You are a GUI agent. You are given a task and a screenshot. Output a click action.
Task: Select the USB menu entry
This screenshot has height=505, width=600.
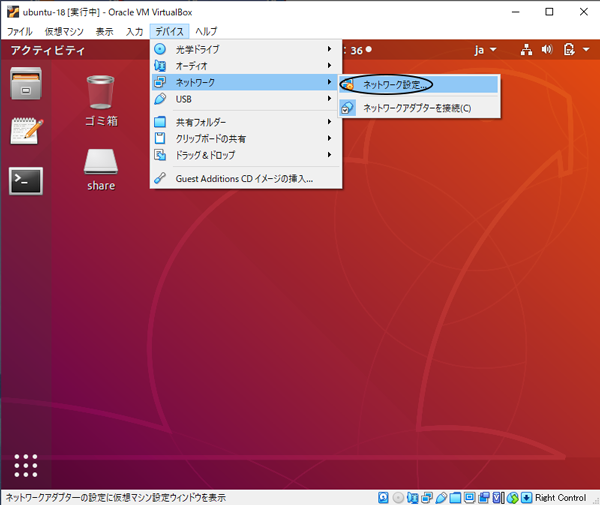(x=246, y=99)
